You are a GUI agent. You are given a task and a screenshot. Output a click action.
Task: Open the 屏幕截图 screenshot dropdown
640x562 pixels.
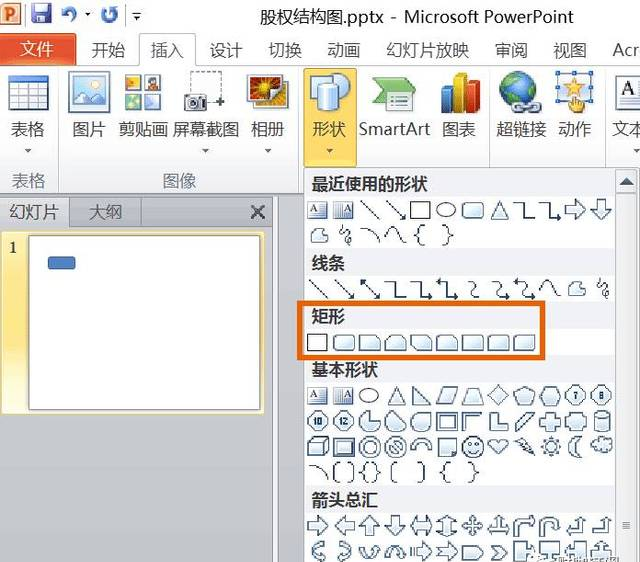205,114
